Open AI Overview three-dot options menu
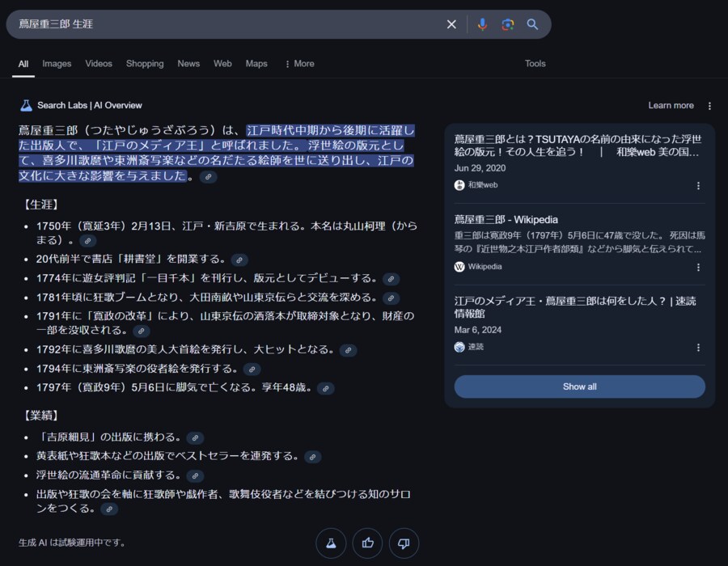 coord(709,106)
